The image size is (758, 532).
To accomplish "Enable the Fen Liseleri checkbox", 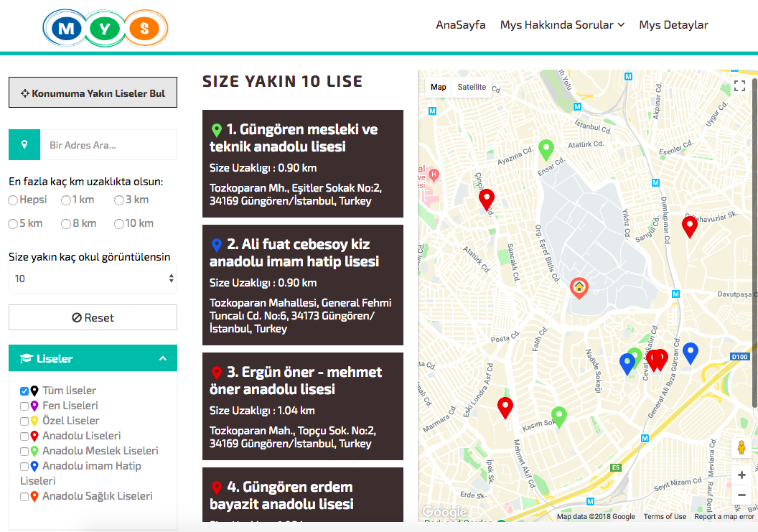I will (24, 406).
